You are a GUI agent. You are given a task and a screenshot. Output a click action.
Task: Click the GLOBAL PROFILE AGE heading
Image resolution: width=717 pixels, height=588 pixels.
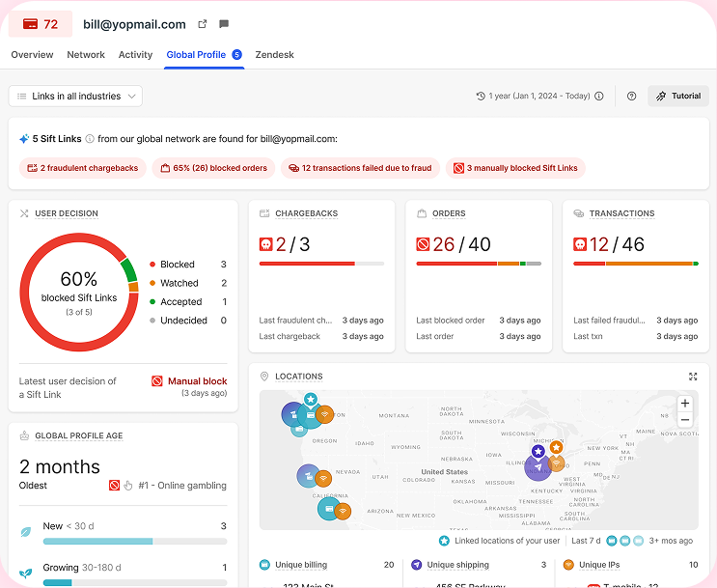[79, 435]
